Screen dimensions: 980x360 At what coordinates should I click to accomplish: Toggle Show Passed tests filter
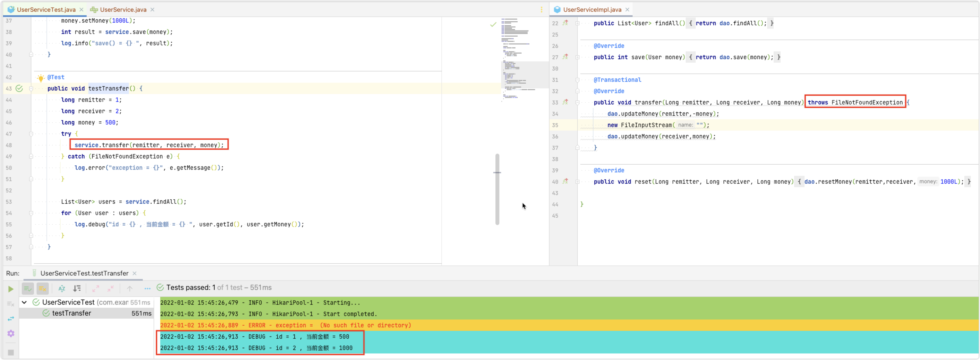tap(28, 289)
